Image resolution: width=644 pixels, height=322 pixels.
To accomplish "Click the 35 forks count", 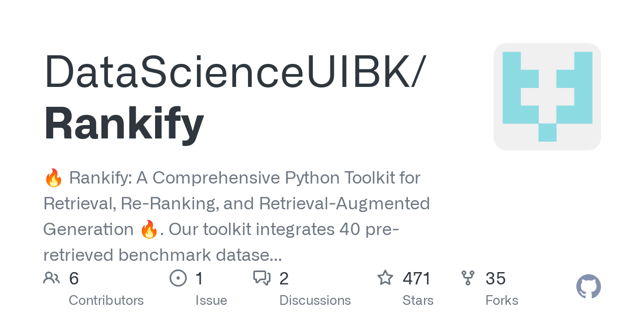I will pyautogui.click(x=496, y=279).
